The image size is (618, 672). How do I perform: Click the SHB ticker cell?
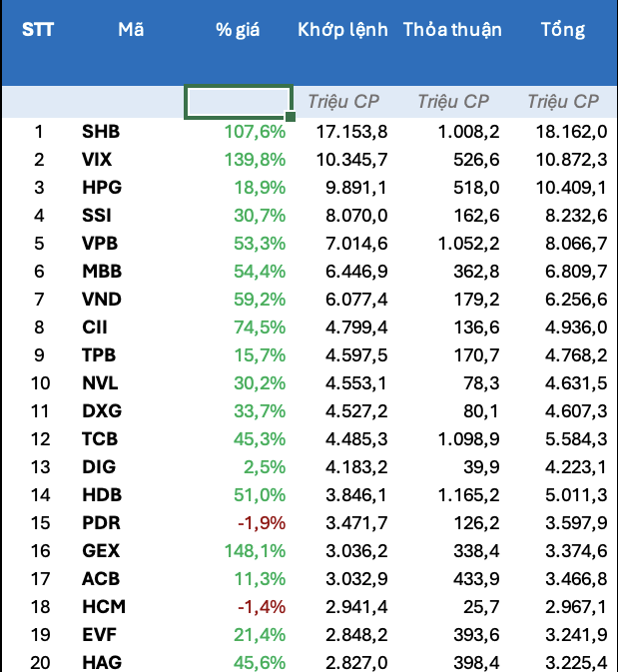100,132
